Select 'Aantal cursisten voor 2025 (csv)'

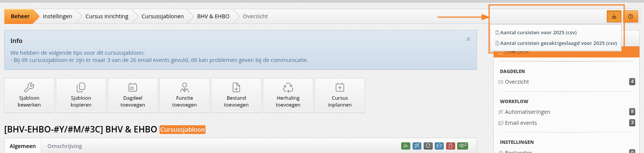point(538,33)
